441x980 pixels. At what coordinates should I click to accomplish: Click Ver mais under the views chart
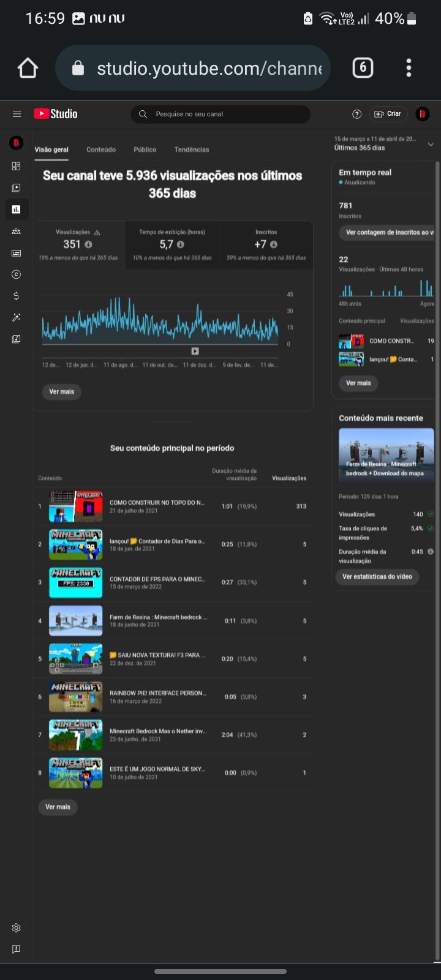(x=62, y=391)
